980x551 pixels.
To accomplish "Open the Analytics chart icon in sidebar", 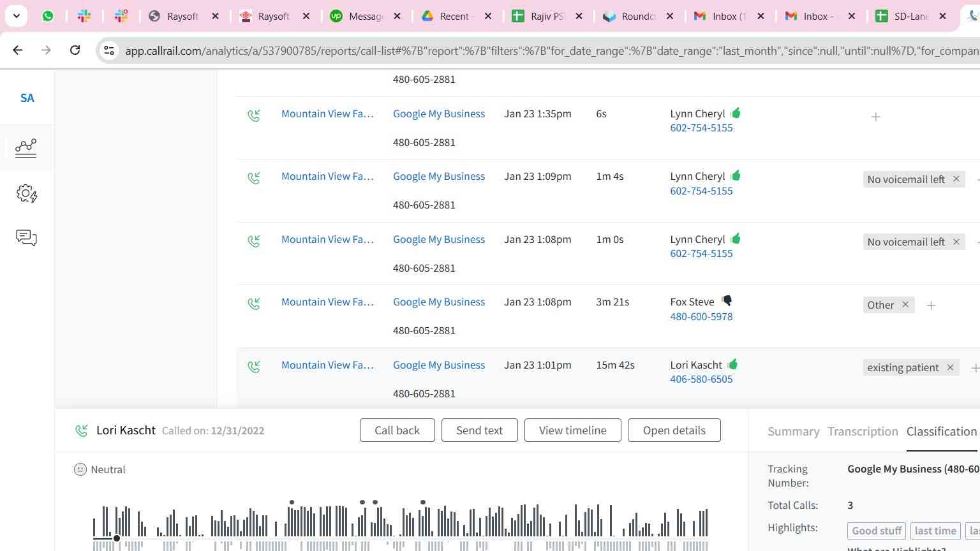I will coord(26,148).
